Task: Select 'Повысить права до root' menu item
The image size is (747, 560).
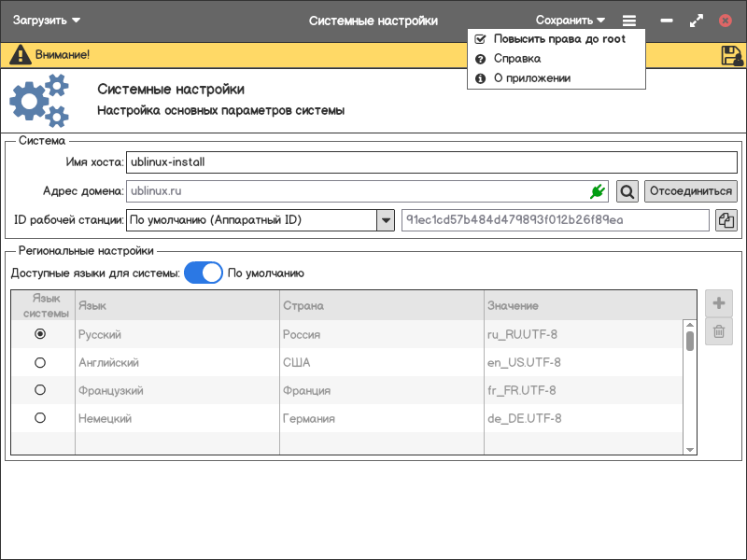Action: [558, 39]
